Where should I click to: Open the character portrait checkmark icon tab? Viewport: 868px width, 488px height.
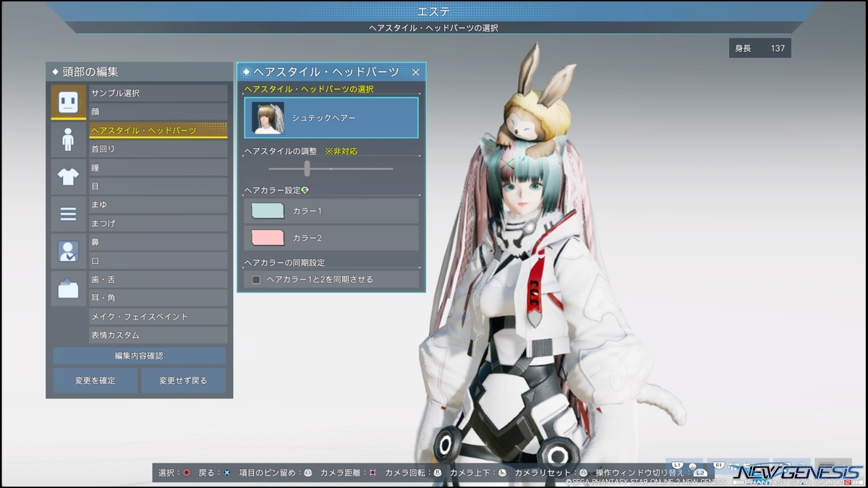68,252
